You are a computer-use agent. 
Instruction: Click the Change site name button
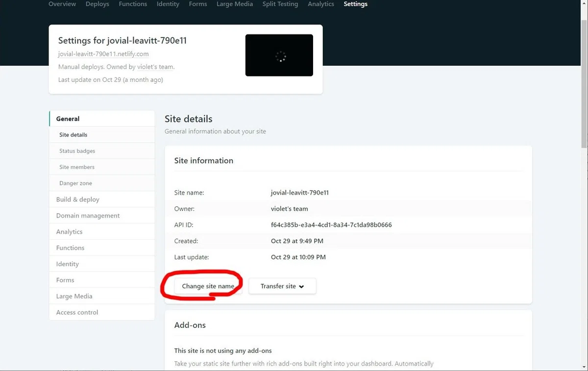click(x=208, y=286)
